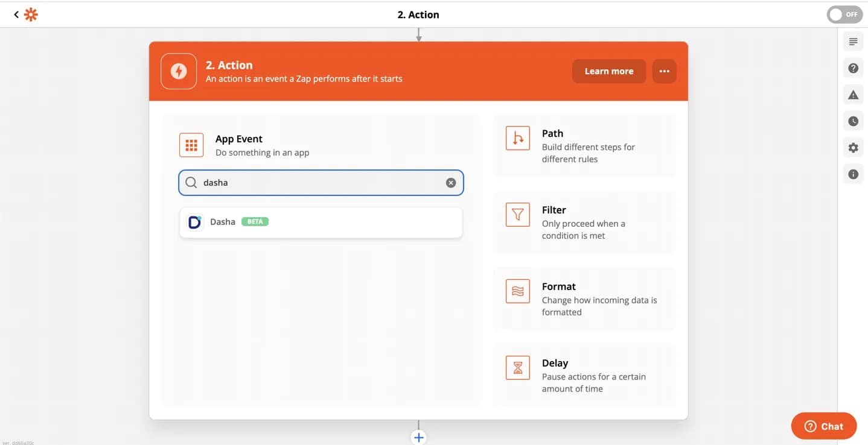Screen dimensions: 868x445
Task: Open the help question mark icon
Action: tap(853, 68)
